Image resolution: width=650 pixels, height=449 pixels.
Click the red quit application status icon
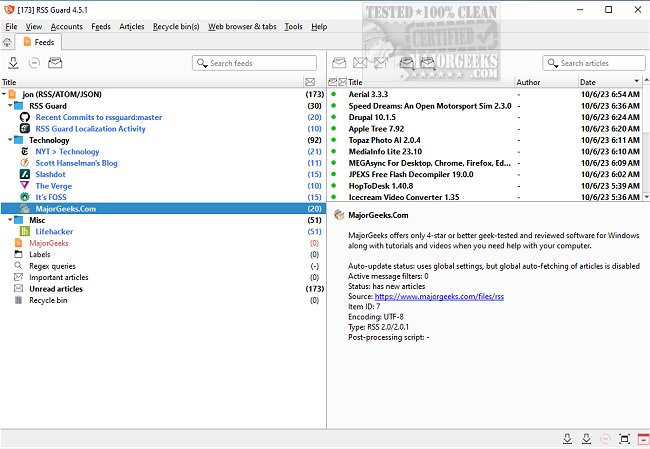(643, 439)
